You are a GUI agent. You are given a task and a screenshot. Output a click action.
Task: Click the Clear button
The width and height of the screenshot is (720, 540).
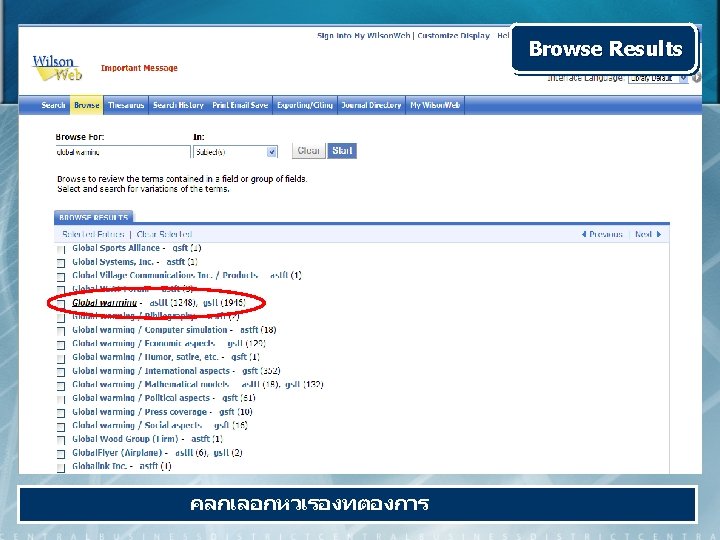[x=309, y=151]
